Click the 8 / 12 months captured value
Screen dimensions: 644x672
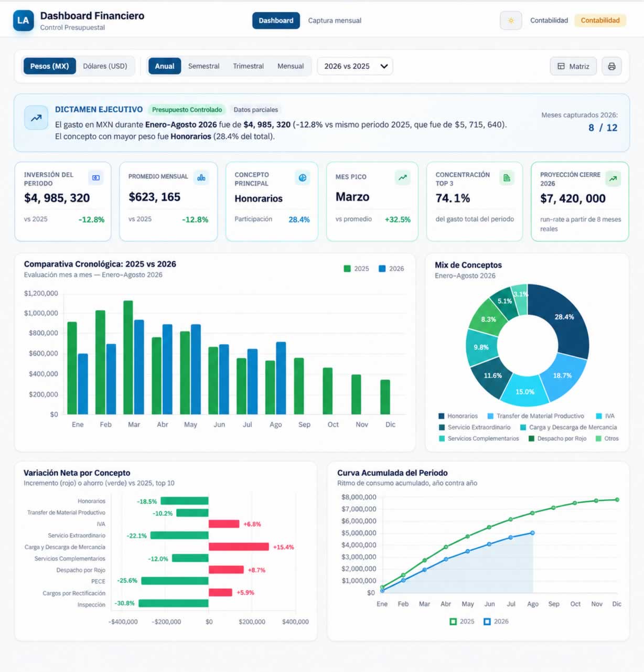point(603,127)
